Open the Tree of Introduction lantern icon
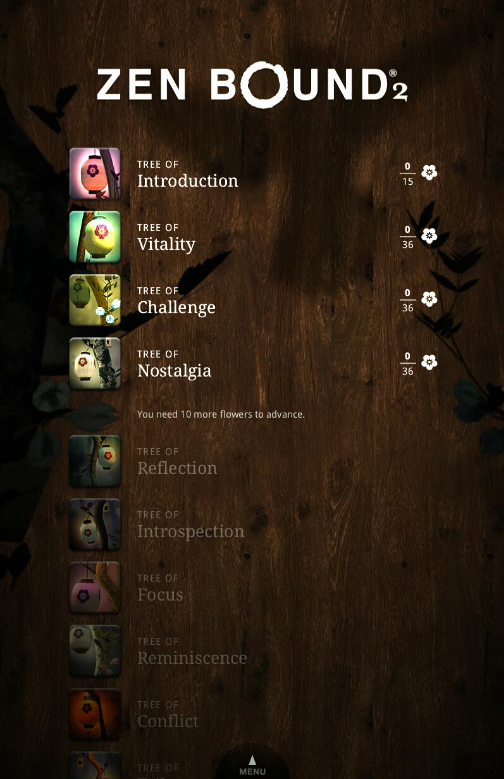 94,173
